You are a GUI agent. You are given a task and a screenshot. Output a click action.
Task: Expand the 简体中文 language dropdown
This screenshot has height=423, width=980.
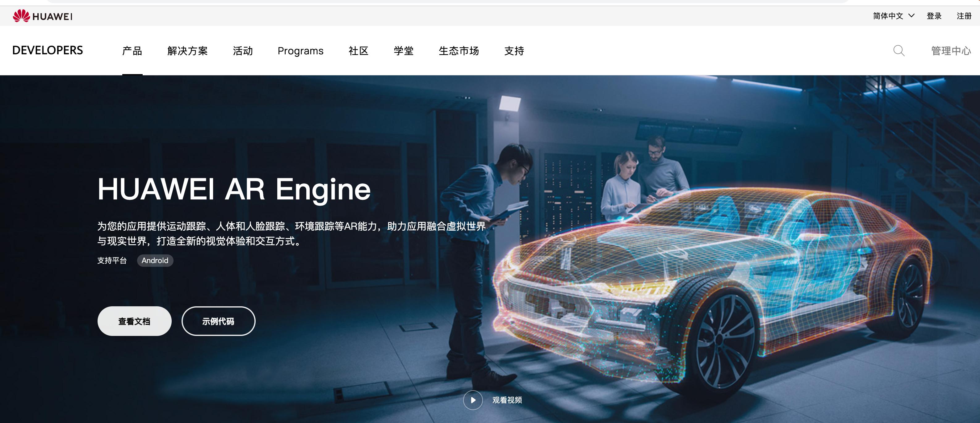coord(894,16)
